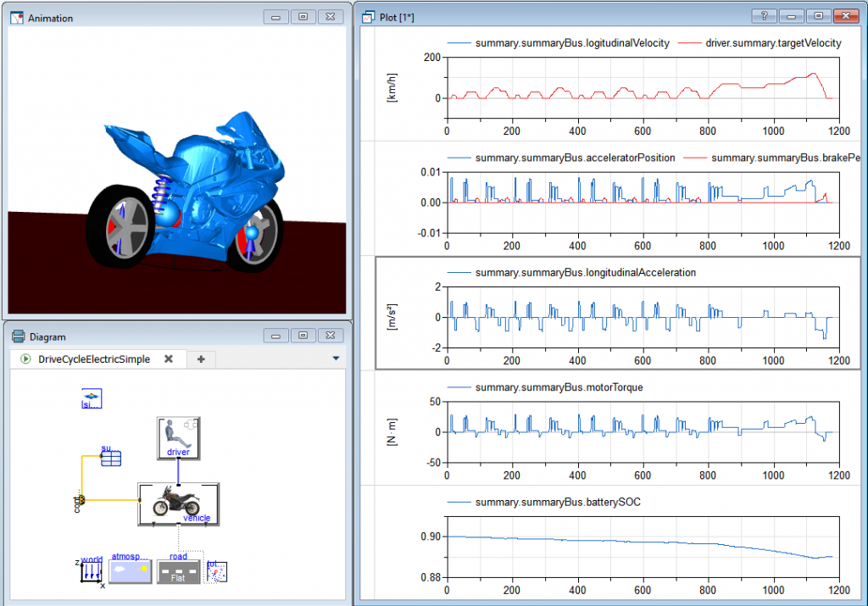Add a new diagram tab

coord(201,359)
